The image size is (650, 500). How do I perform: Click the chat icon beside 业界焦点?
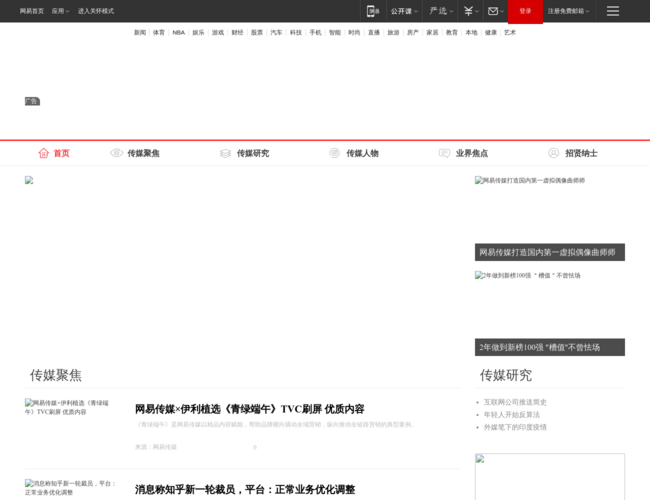tap(444, 153)
